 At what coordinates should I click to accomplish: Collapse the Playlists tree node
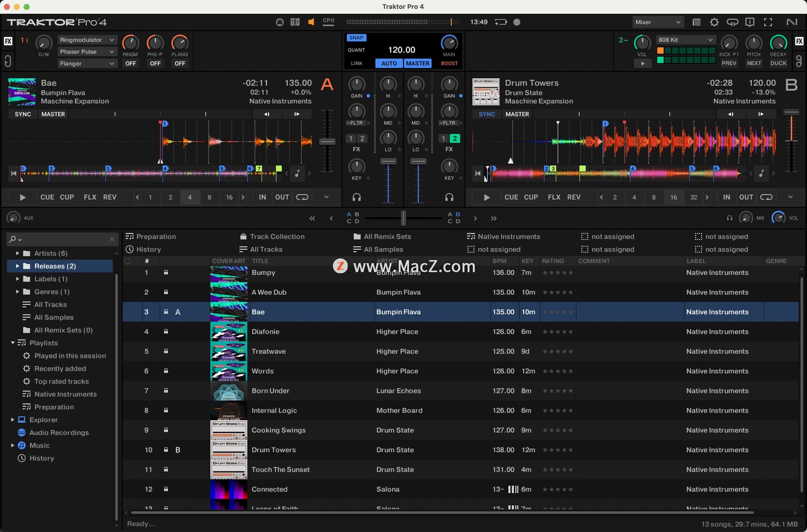tap(13, 343)
